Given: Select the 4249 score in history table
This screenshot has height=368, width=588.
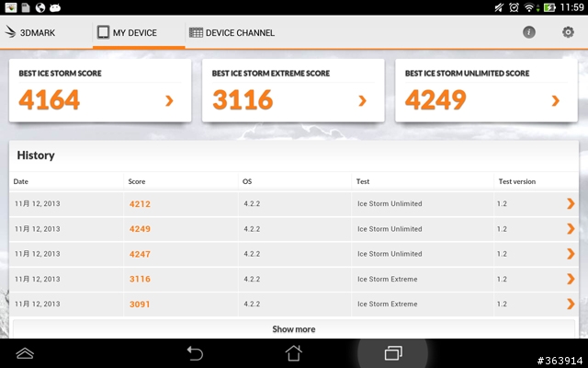Looking at the screenshot, I should click(x=140, y=229).
